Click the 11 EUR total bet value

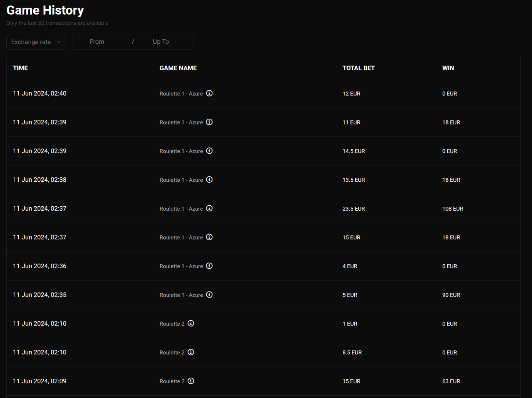coord(351,122)
